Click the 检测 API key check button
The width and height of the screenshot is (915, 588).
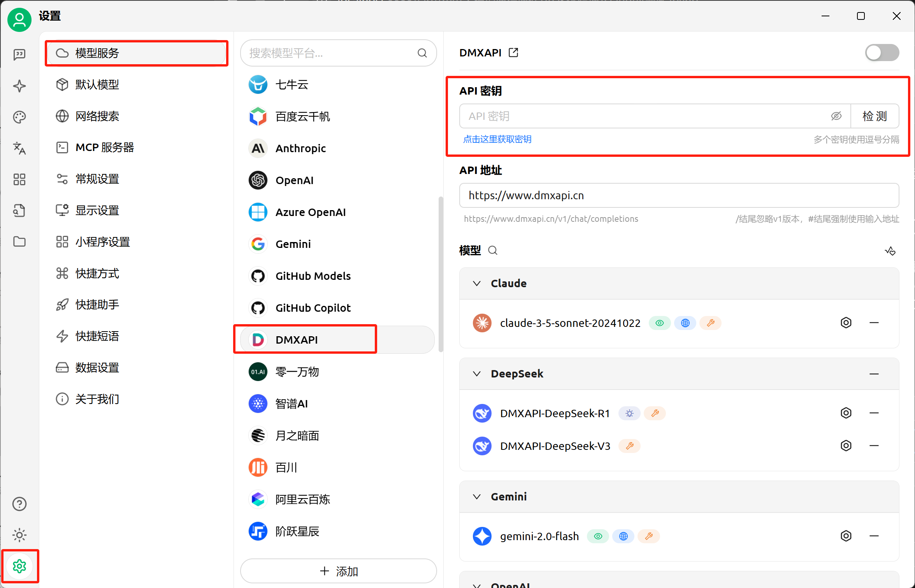tap(875, 116)
